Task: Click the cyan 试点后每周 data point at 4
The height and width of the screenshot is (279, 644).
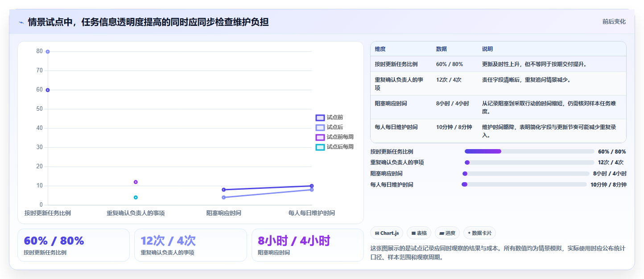Action: 136,197
